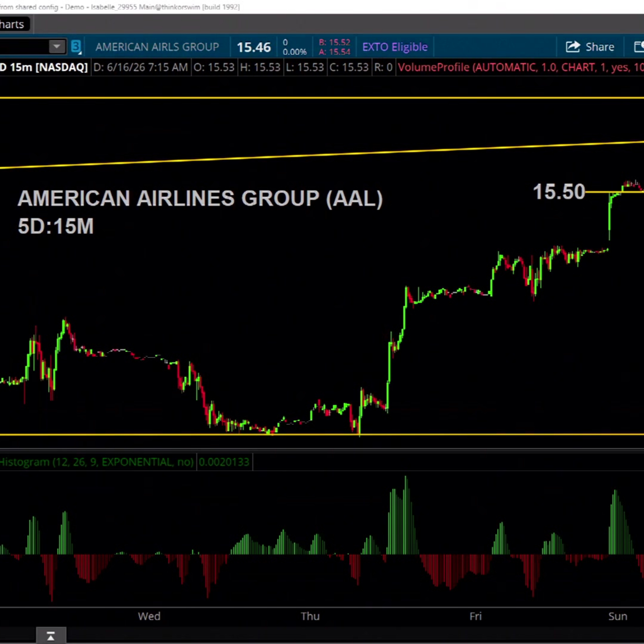Click the Share arrow icon

click(573, 47)
